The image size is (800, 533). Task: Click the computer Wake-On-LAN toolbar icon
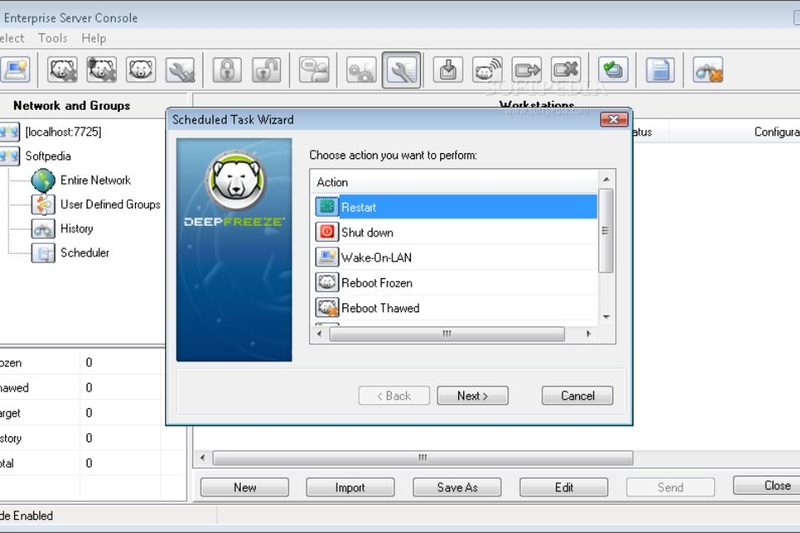[14, 70]
